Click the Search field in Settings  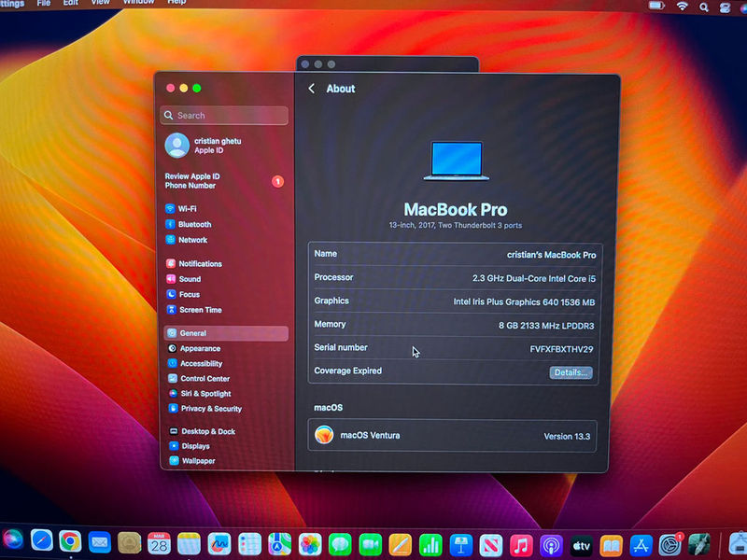click(x=224, y=116)
